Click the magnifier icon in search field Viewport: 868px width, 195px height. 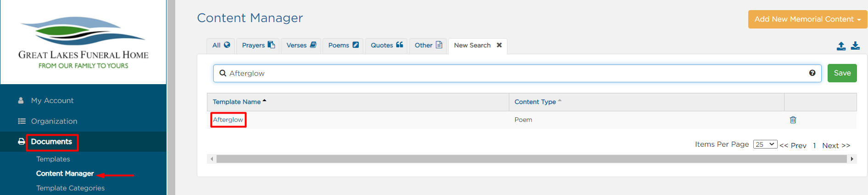pos(223,73)
